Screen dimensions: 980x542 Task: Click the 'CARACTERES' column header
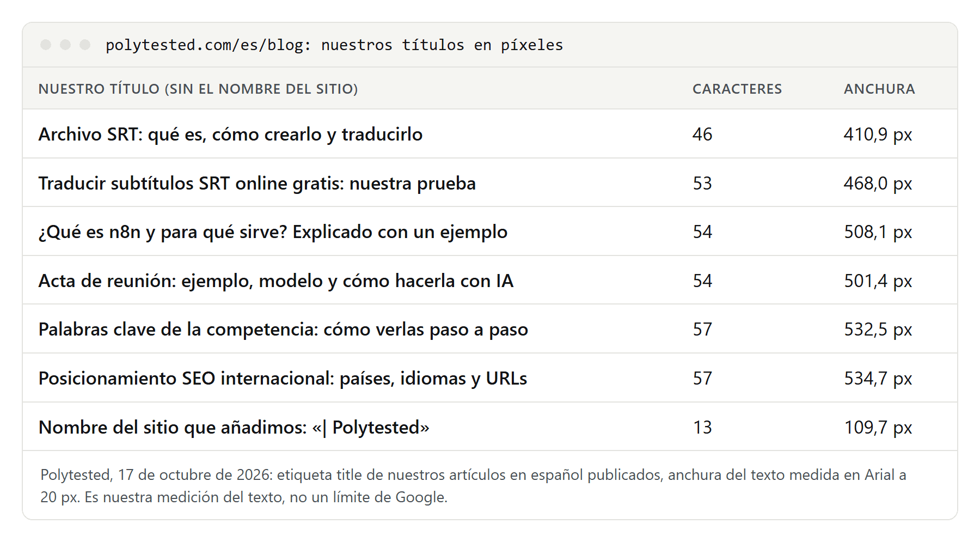737,89
